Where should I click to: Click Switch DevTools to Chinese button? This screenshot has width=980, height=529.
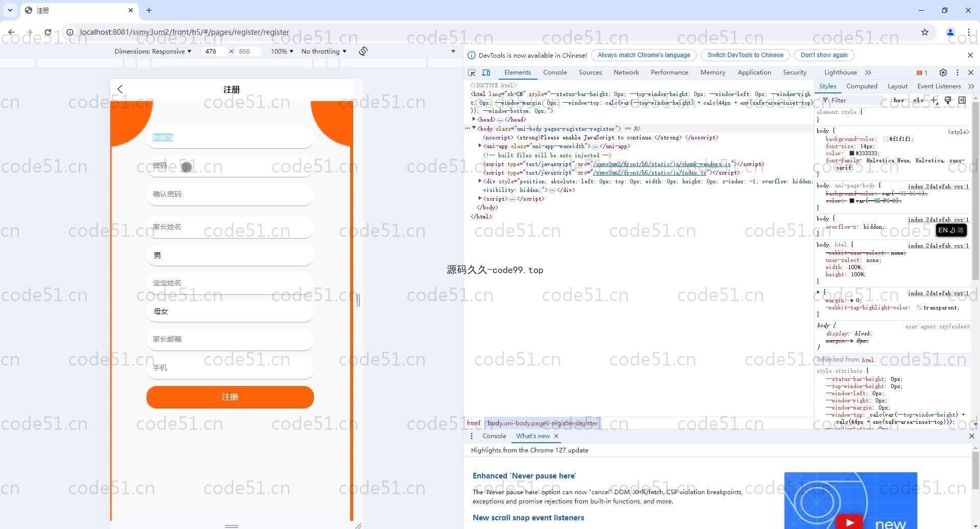(x=745, y=55)
